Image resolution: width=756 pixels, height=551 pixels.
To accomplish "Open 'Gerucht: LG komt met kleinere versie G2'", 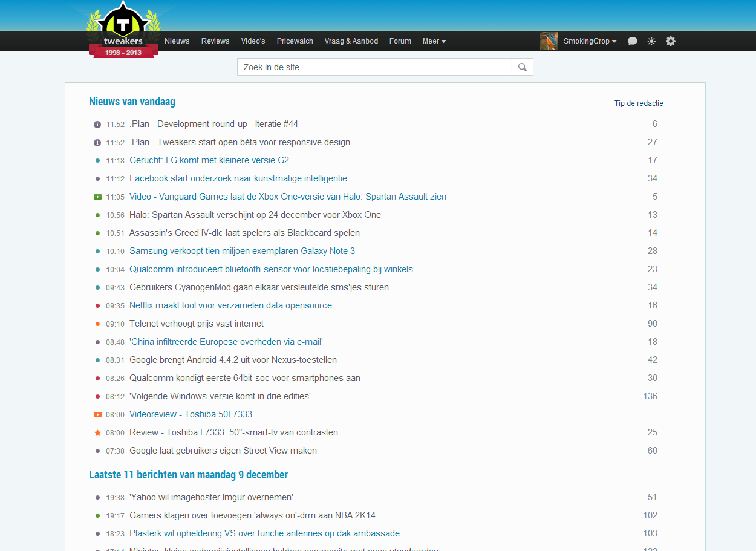I will pos(209,160).
